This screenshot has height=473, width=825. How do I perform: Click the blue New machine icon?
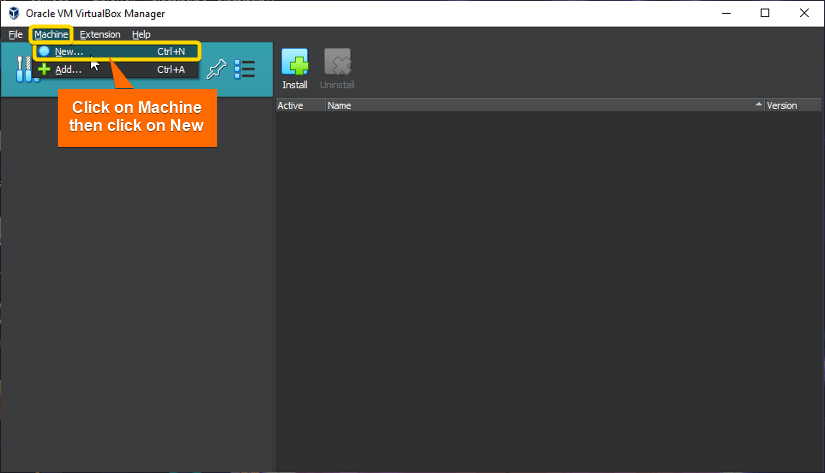(44, 52)
